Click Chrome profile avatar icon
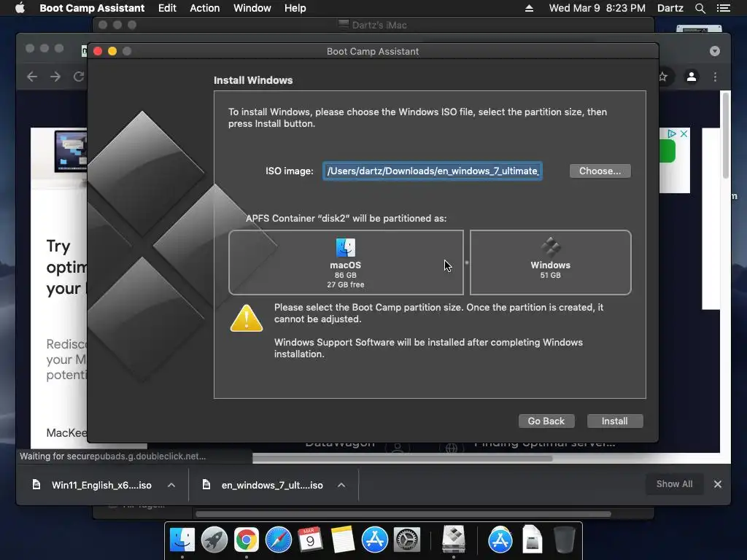The width and height of the screenshot is (747, 560). point(692,77)
